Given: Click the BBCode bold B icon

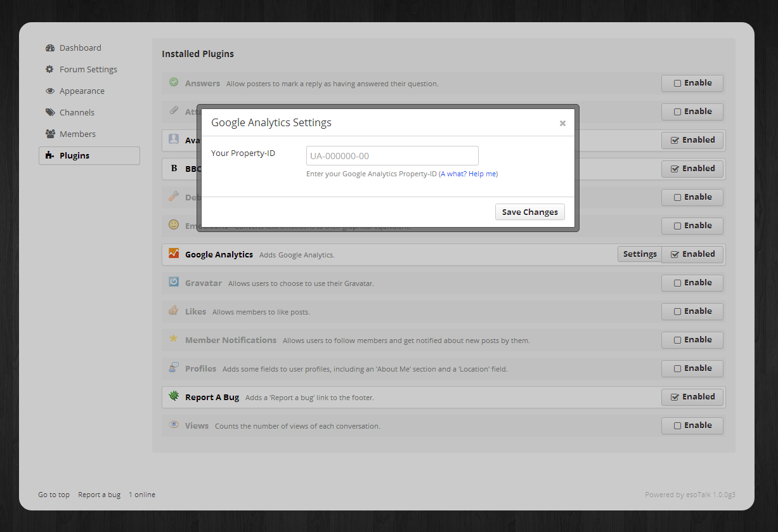Looking at the screenshot, I should [174, 168].
